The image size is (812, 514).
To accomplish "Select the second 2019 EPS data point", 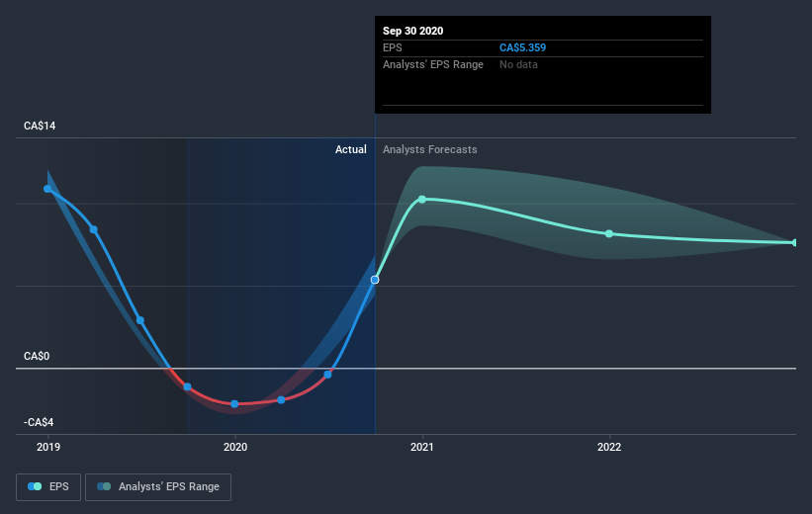I will tap(94, 229).
